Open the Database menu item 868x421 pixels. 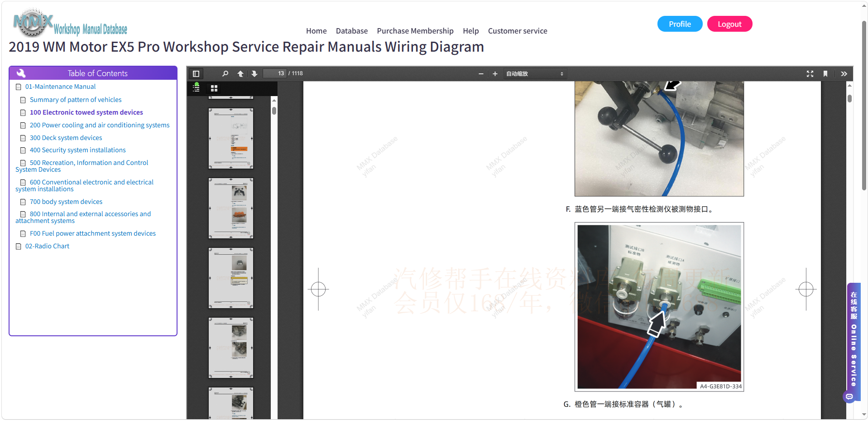tap(351, 31)
